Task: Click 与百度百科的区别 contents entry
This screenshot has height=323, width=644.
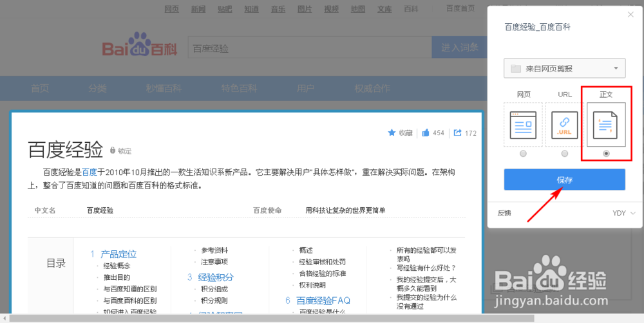Action: click(130, 300)
